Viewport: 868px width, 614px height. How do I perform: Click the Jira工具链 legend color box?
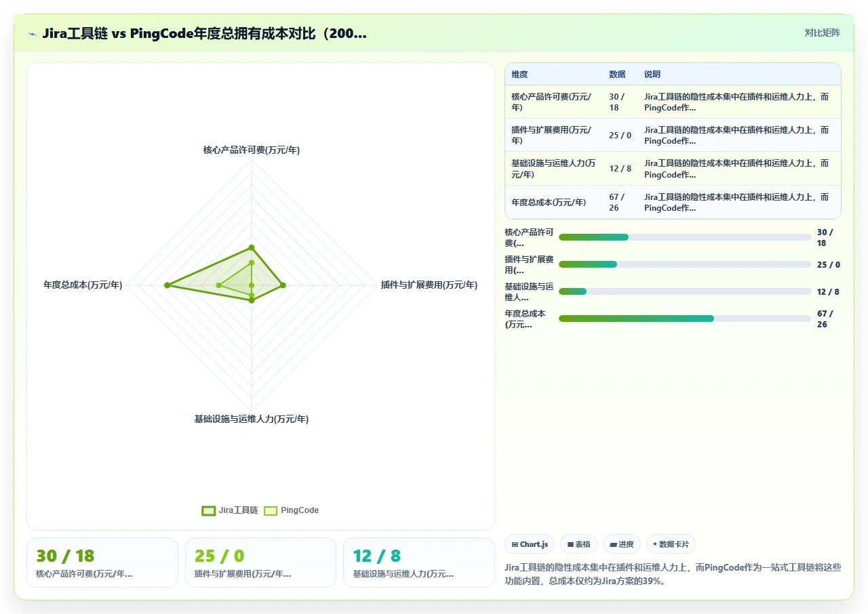[208, 510]
